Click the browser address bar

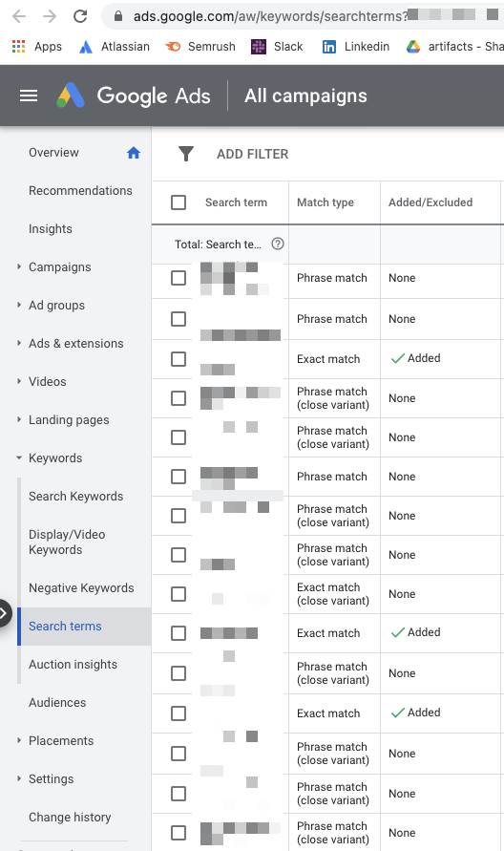[x=304, y=16]
